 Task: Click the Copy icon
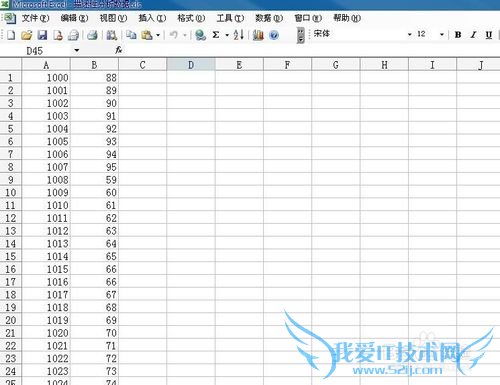point(131,35)
